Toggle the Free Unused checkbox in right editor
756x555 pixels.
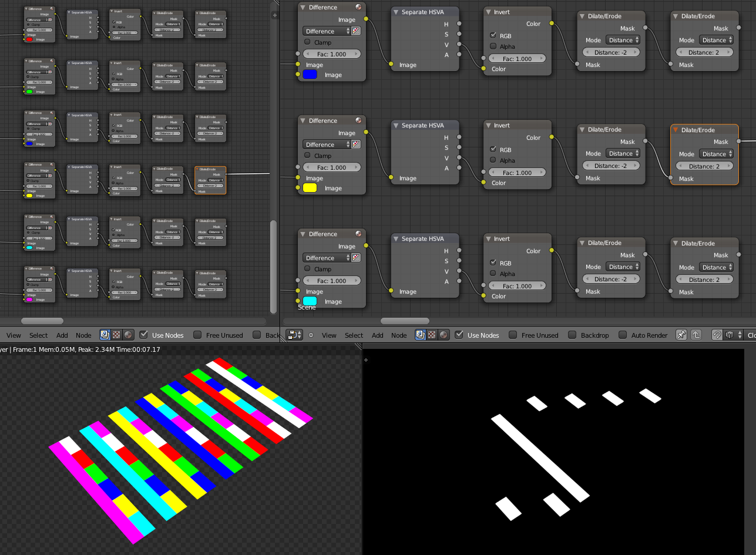513,335
